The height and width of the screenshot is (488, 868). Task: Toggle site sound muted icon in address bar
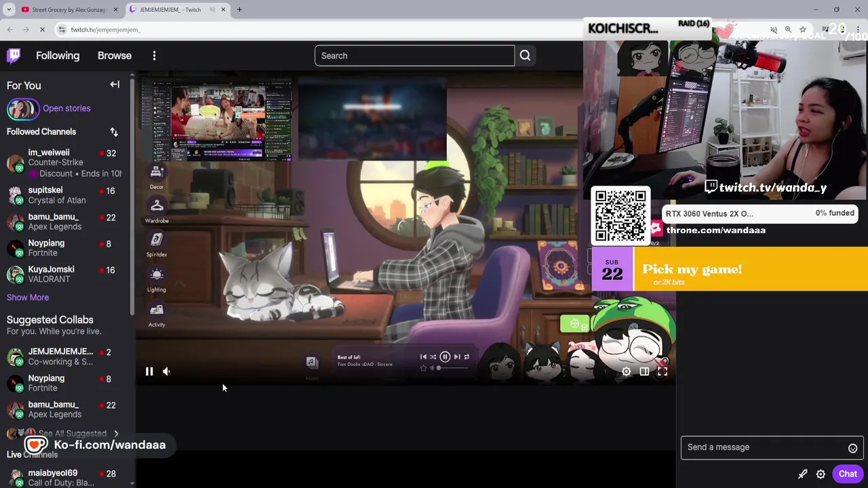[x=774, y=30]
